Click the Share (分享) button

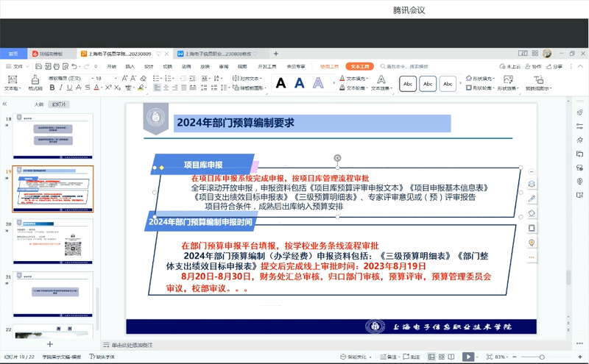tap(554, 66)
